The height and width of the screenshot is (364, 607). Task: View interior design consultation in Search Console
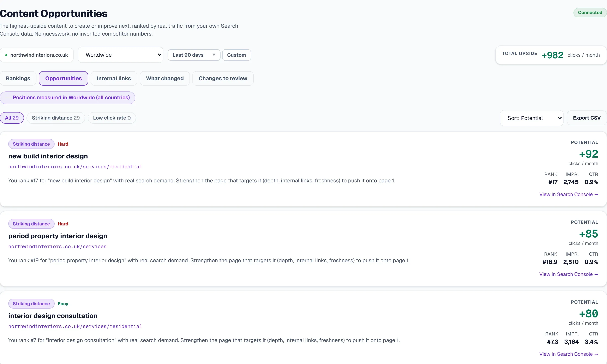pyautogui.click(x=569, y=354)
